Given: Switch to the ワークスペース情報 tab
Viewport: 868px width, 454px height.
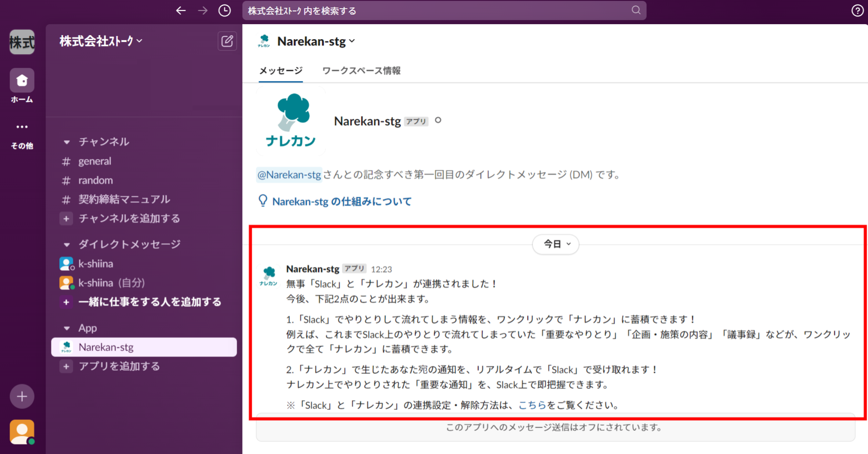Looking at the screenshot, I should click(x=361, y=71).
